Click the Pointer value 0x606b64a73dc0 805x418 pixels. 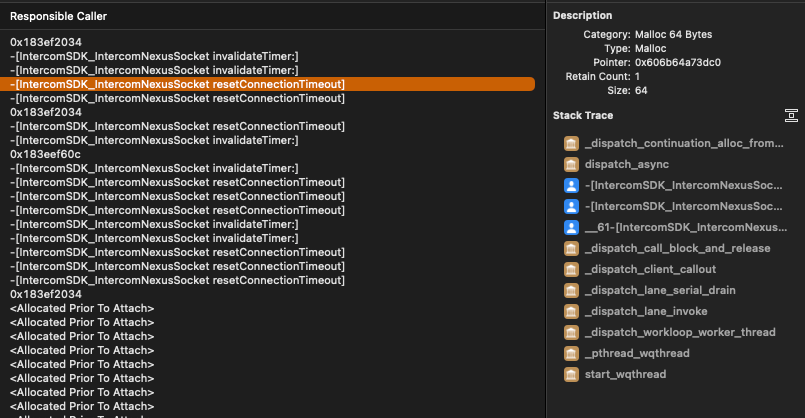click(x=678, y=63)
